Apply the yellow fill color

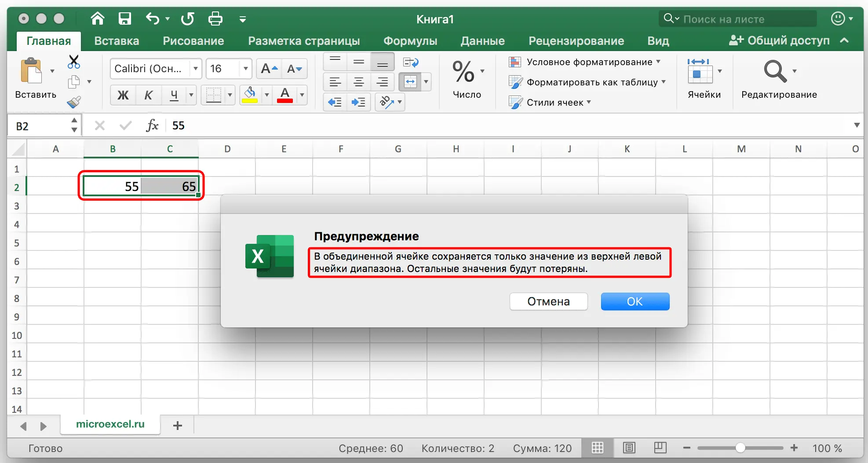click(x=250, y=95)
